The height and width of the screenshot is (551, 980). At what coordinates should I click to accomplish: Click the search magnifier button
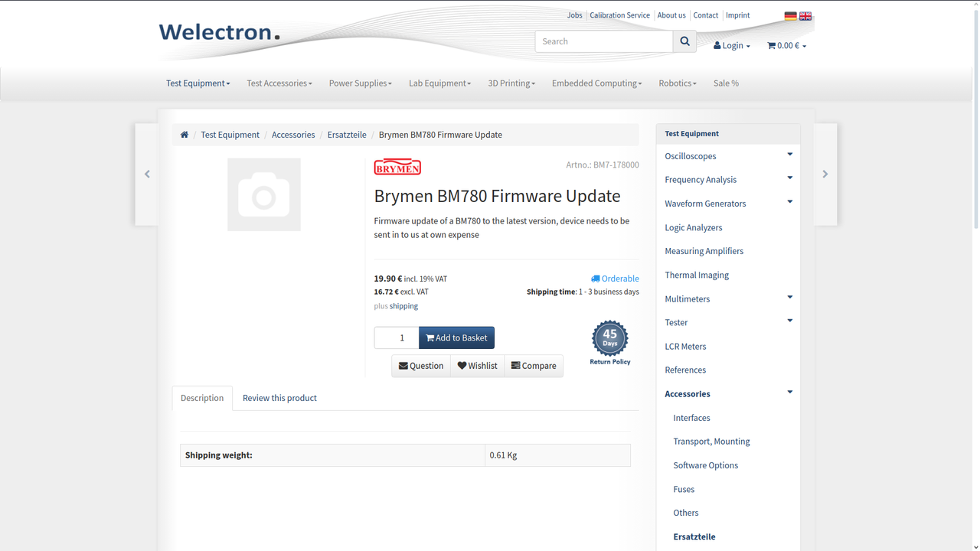pyautogui.click(x=684, y=41)
